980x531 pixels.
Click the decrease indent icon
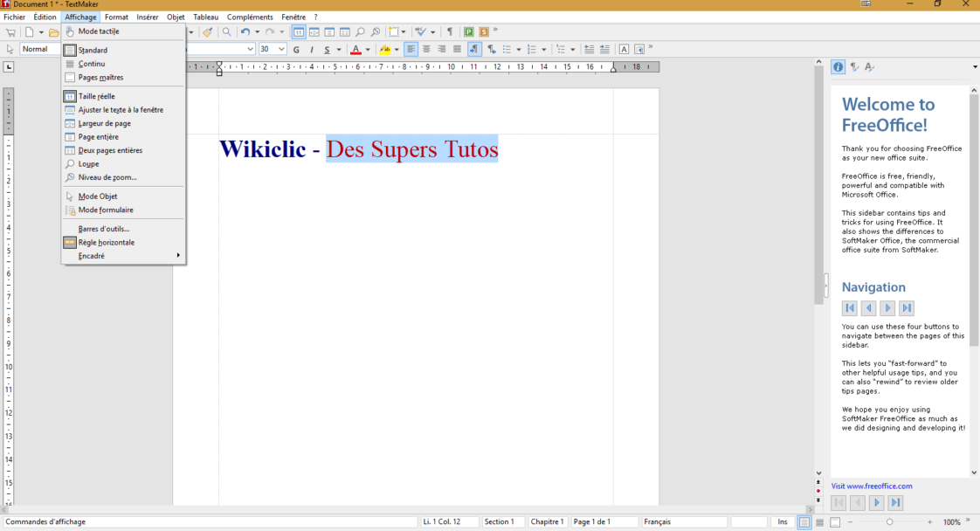pos(589,50)
